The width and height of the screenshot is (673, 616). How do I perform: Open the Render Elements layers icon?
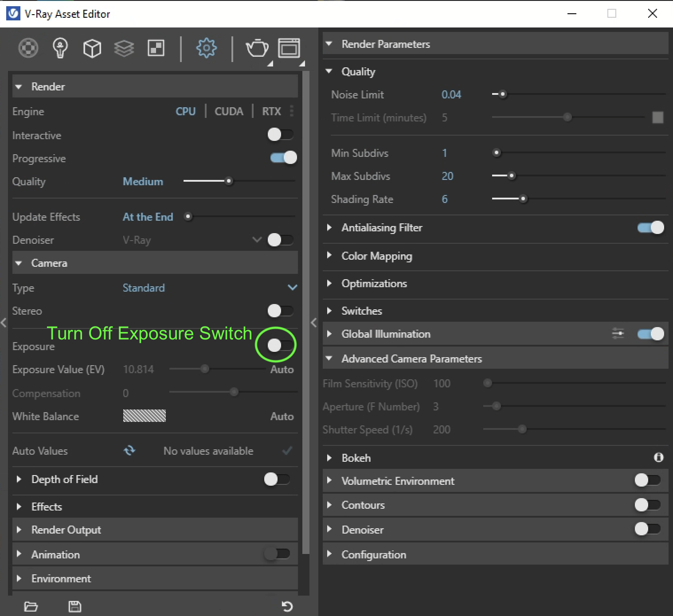(124, 48)
